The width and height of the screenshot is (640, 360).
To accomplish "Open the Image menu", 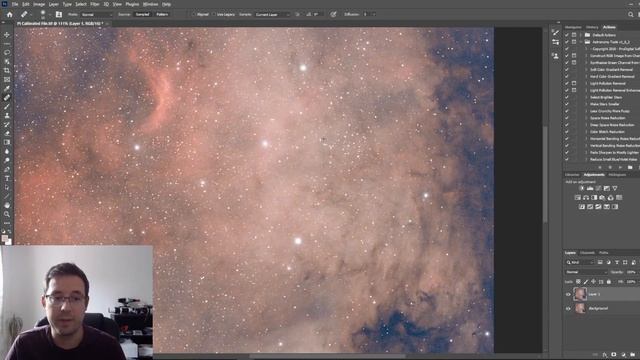I will [x=39, y=4].
